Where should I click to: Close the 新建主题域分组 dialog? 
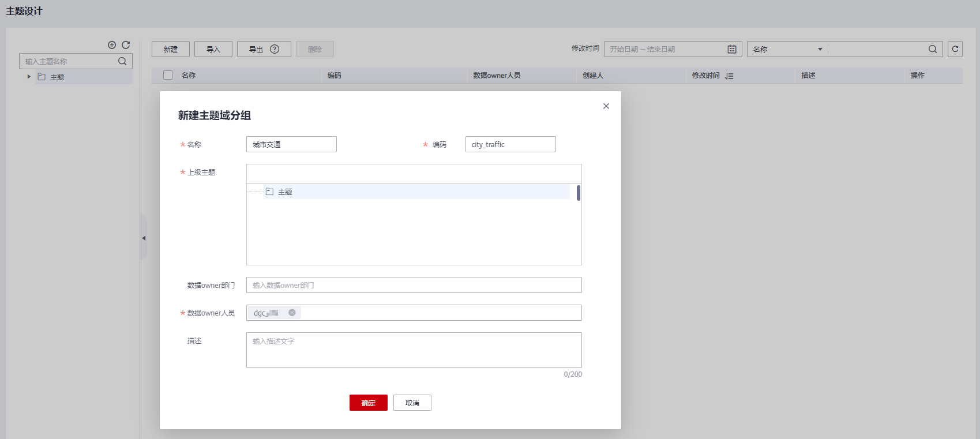606,106
